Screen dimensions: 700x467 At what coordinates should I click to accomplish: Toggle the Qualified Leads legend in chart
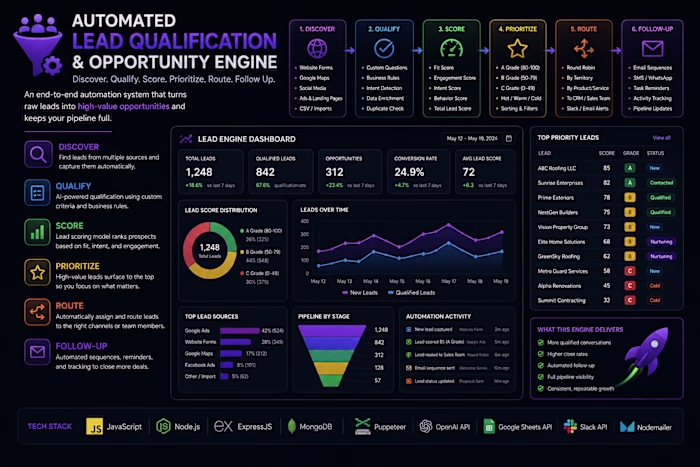coord(411,292)
